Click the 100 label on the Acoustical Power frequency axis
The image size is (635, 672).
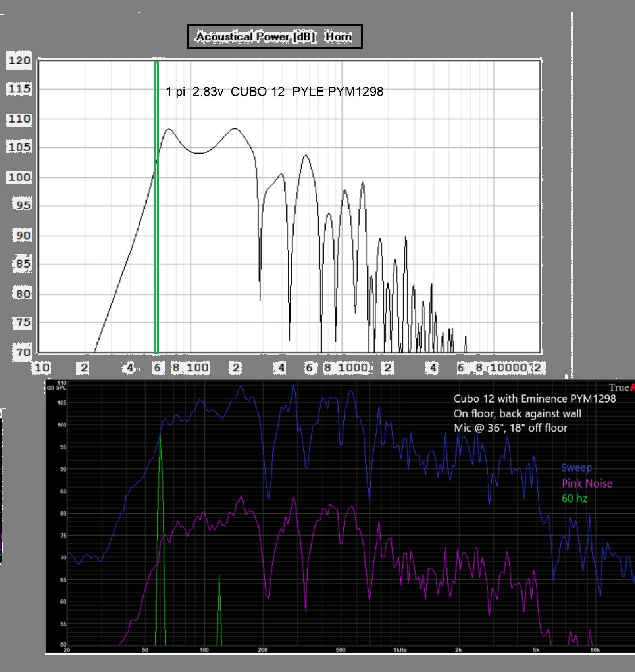pos(197,368)
